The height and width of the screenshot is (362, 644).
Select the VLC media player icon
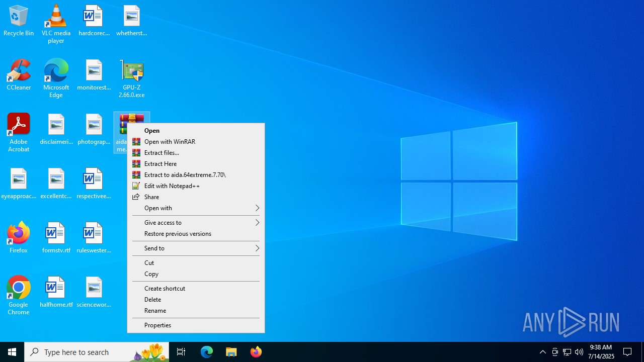pos(56,24)
